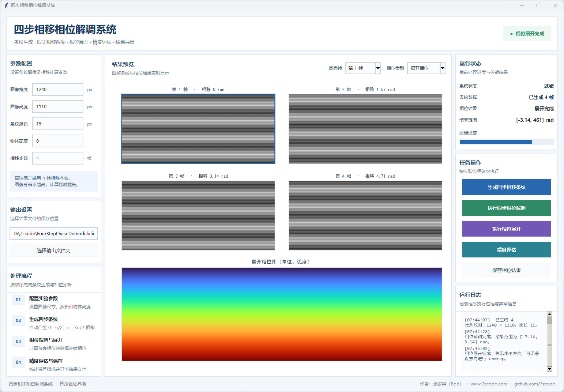Click the 图像宽度 input field showing 1240

[x=58, y=89]
